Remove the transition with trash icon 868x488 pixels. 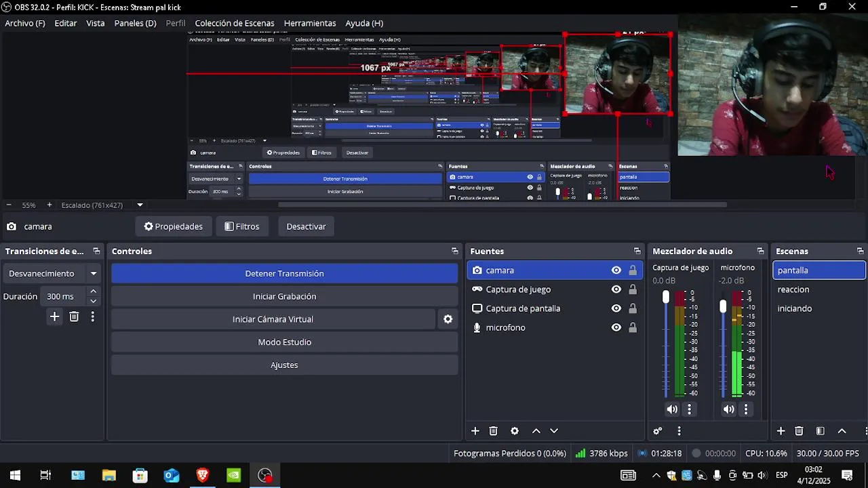pos(74,317)
